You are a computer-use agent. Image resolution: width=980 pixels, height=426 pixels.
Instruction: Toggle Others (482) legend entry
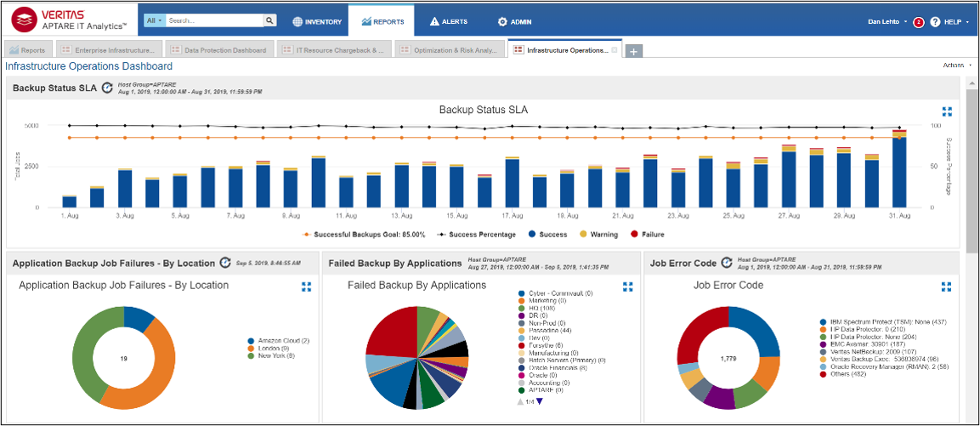[x=843, y=374]
